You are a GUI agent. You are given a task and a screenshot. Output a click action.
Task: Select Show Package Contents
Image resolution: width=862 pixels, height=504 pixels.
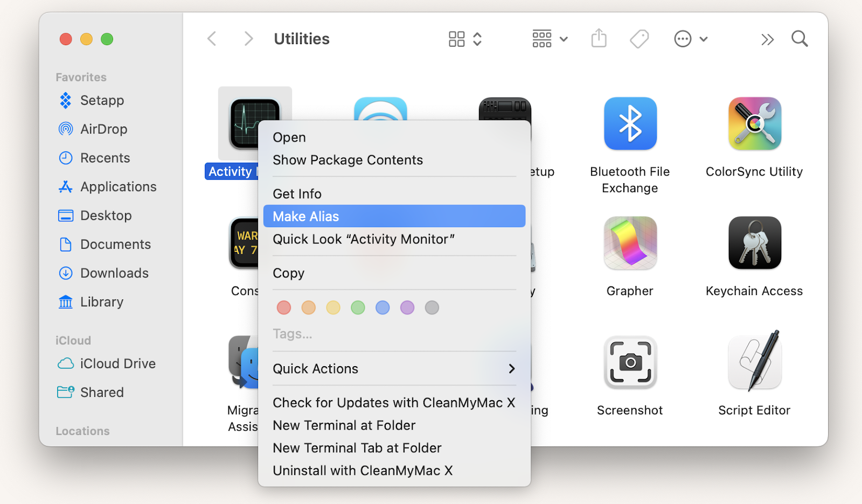coord(347,160)
